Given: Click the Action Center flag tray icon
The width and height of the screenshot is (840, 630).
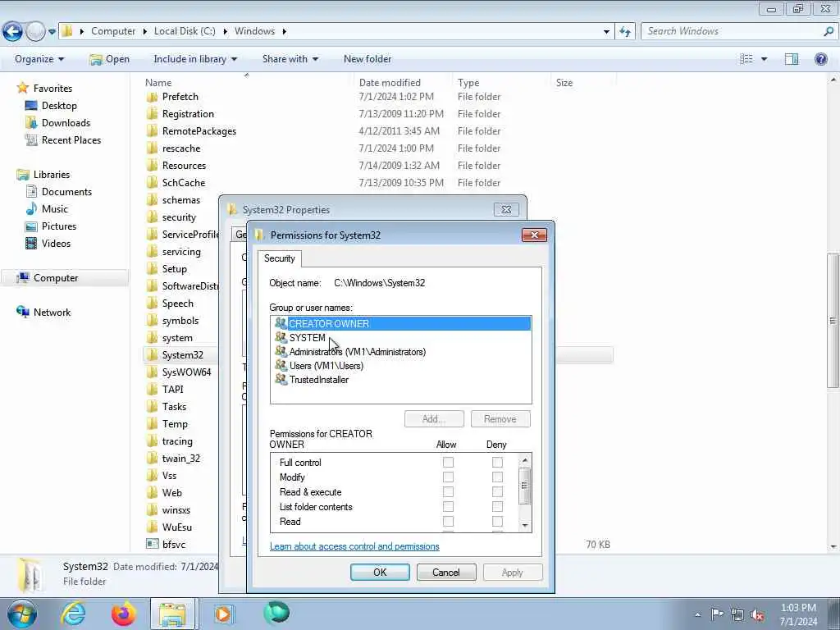Looking at the screenshot, I should pos(717,614).
